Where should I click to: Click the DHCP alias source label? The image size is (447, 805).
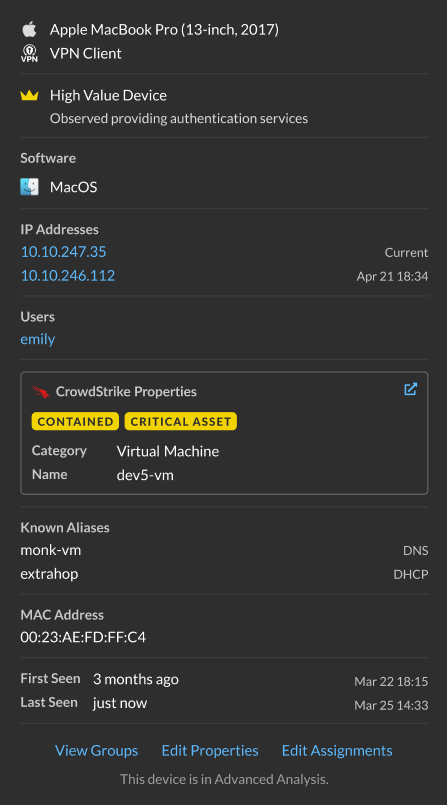pyautogui.click(x=411, y=574)
